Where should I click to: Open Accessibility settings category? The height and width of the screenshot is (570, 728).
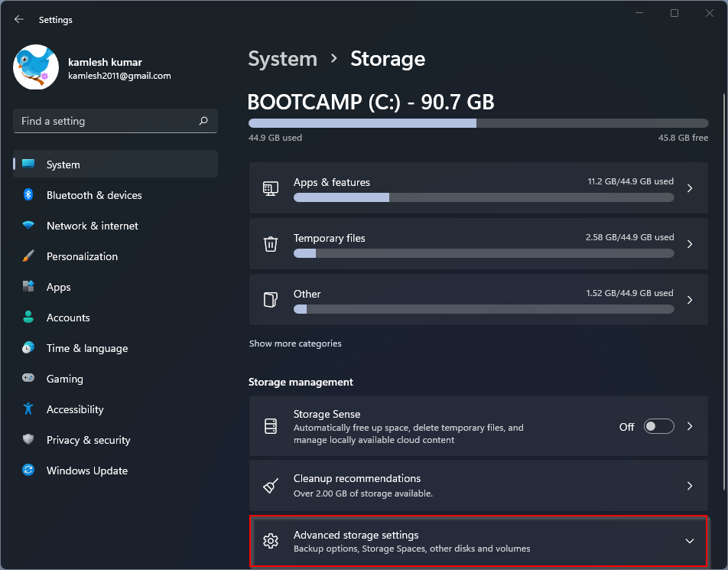click(74, 409)
